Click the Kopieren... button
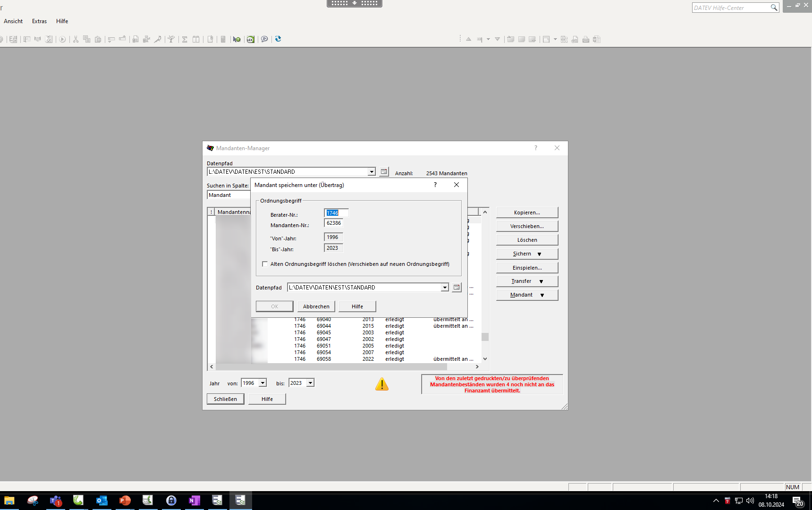Screen dimensions: 812x510 point(527,212)
